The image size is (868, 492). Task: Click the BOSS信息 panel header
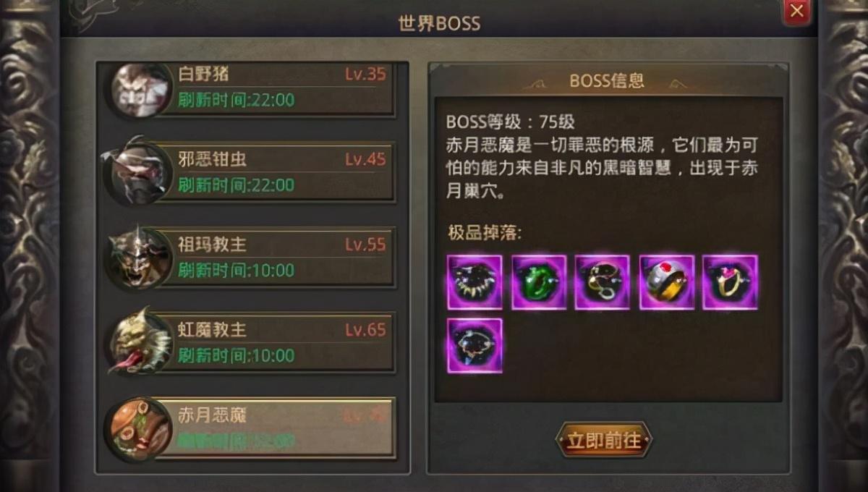(608, 80)
